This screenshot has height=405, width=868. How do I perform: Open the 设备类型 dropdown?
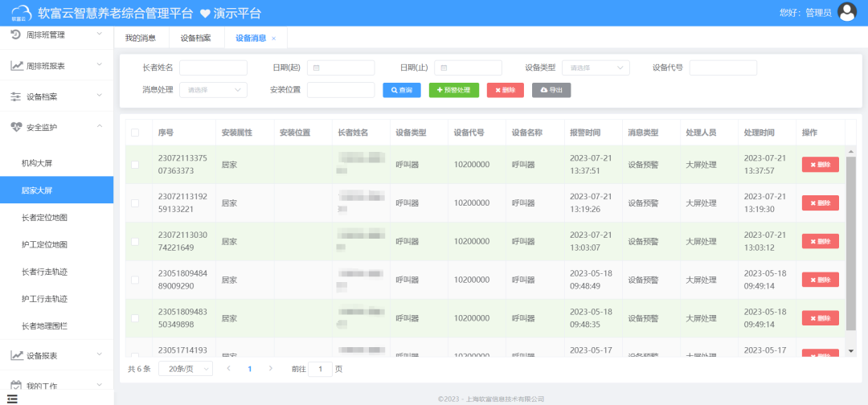pos(596,67)
